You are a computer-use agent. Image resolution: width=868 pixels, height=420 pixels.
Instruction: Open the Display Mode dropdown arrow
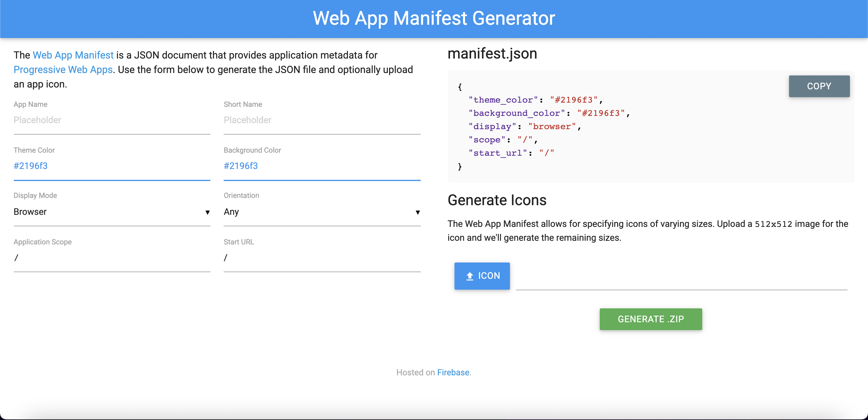208,212
